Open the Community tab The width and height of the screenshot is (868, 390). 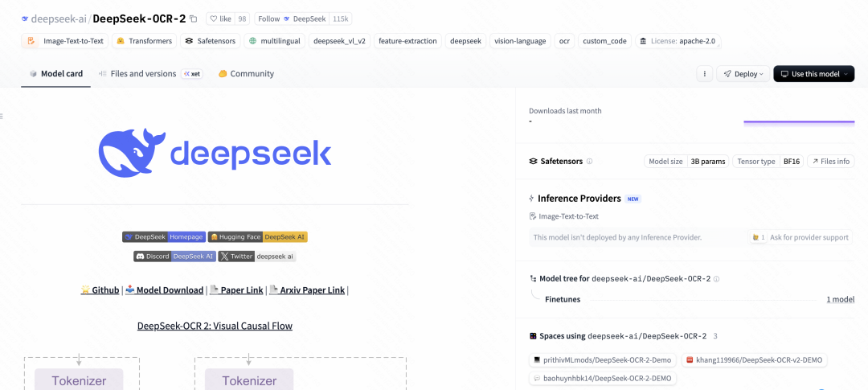click(246, 74)
